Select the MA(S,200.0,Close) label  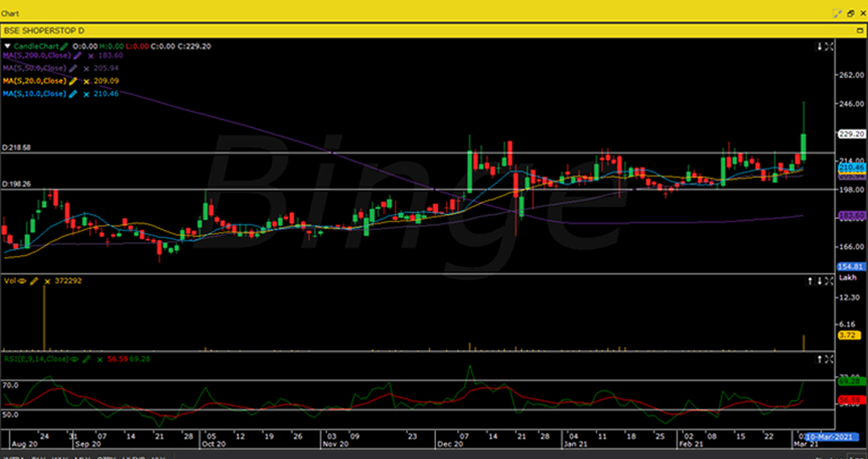[x=37, y=55]
